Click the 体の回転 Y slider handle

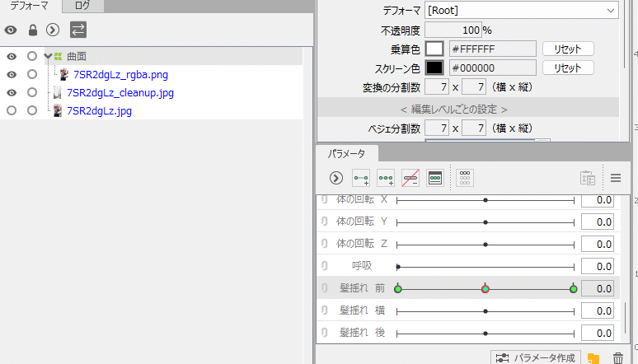coord(486,222)
